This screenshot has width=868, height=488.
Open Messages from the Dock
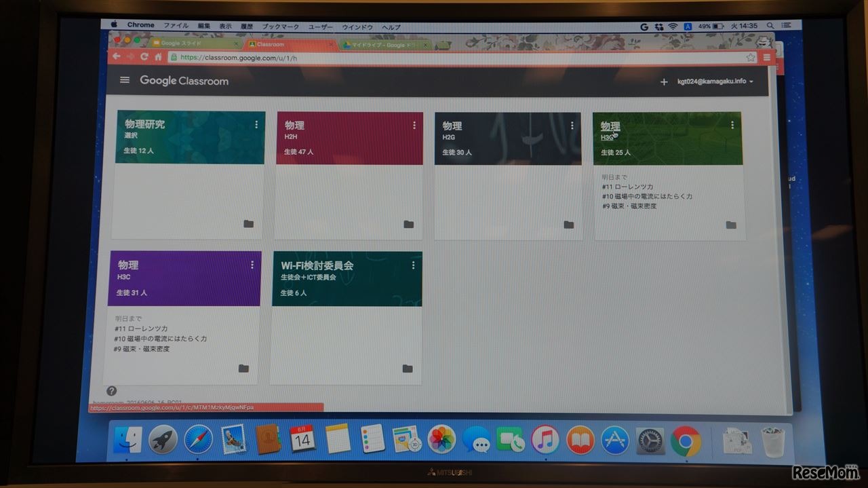(477, 440)
